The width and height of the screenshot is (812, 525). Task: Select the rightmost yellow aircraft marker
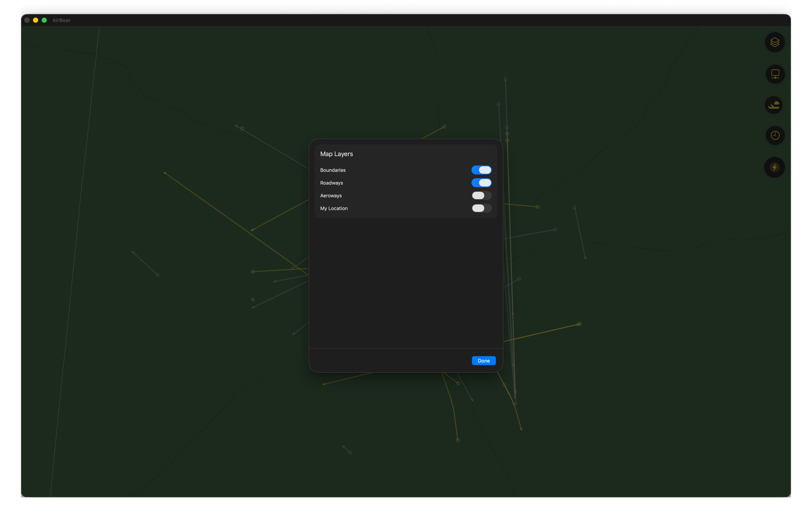tap(579, 324)
